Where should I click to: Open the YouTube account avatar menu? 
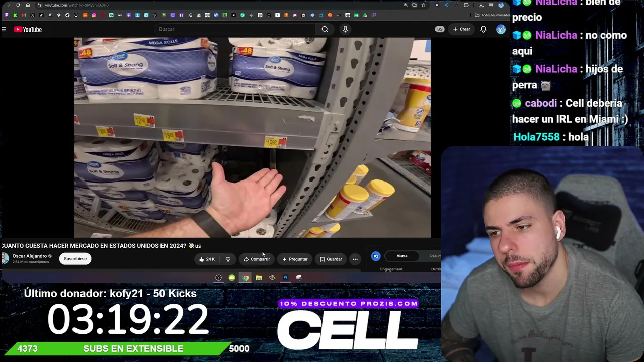coord(501,29)
